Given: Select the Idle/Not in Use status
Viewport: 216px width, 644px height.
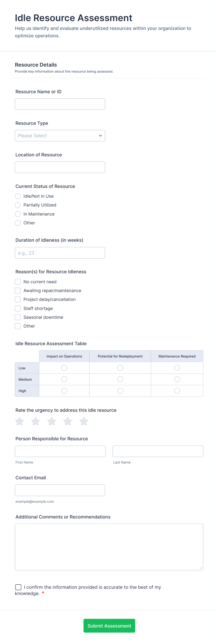Looking at the screenshot, I should point(17,196).
